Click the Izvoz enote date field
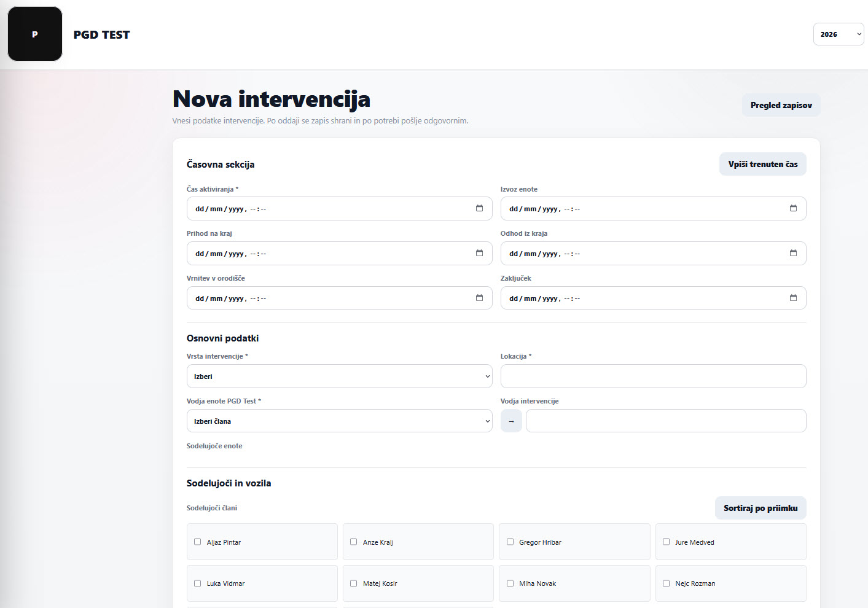Image resolution: width=868 pixels, height=608 pixels. (x=654, y=209)
